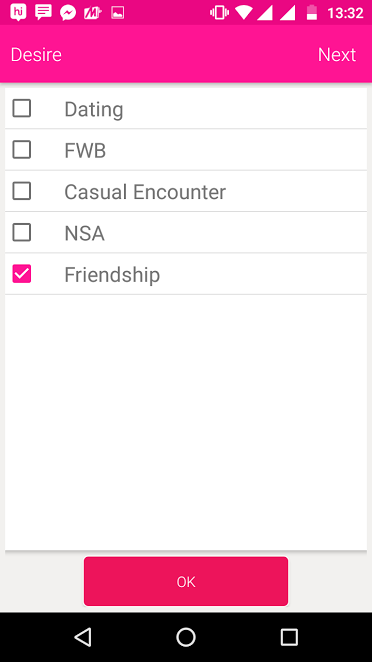Uncheck the Friendship checkbox
This screenshot has width=372, height=662.
click(22, 274)
